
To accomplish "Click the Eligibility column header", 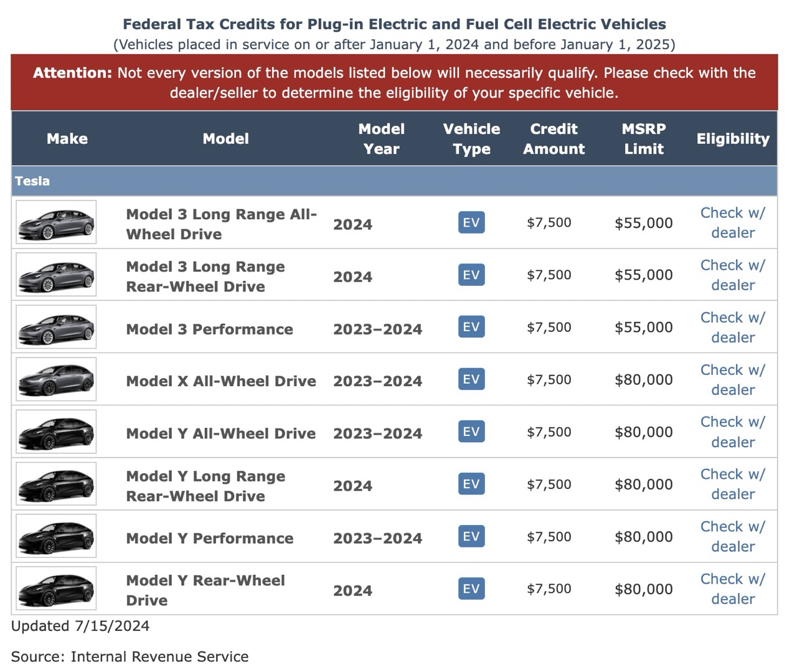I will pos(733,139).
